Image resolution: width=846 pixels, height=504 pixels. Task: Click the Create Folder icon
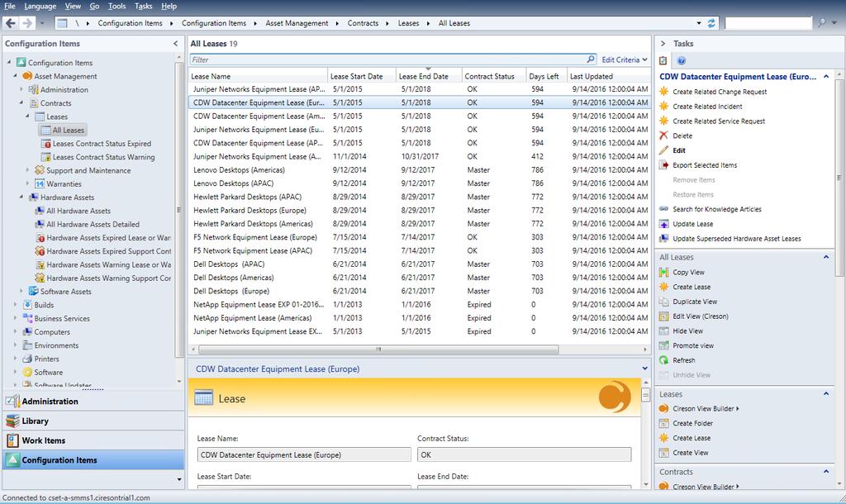pos(663,423)
